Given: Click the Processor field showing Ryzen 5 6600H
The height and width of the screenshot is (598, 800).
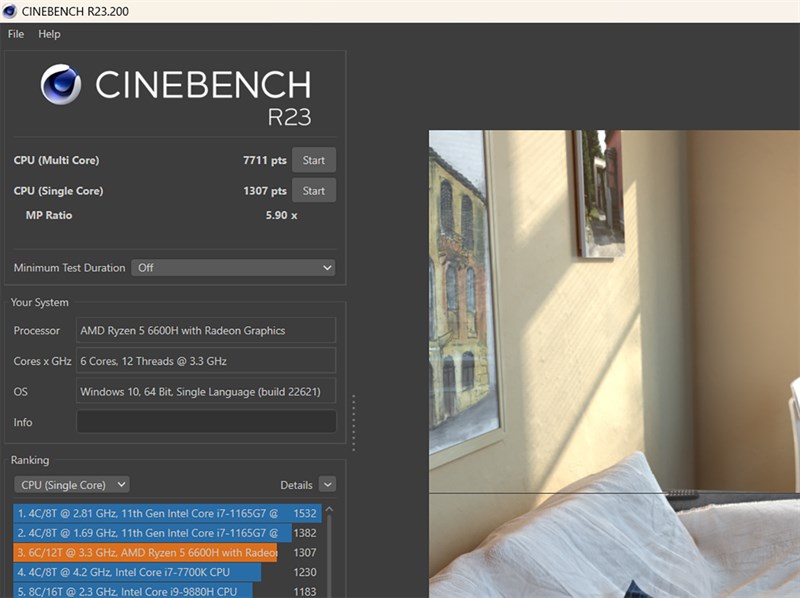Looking at the screenshot, I should (206, 331).
